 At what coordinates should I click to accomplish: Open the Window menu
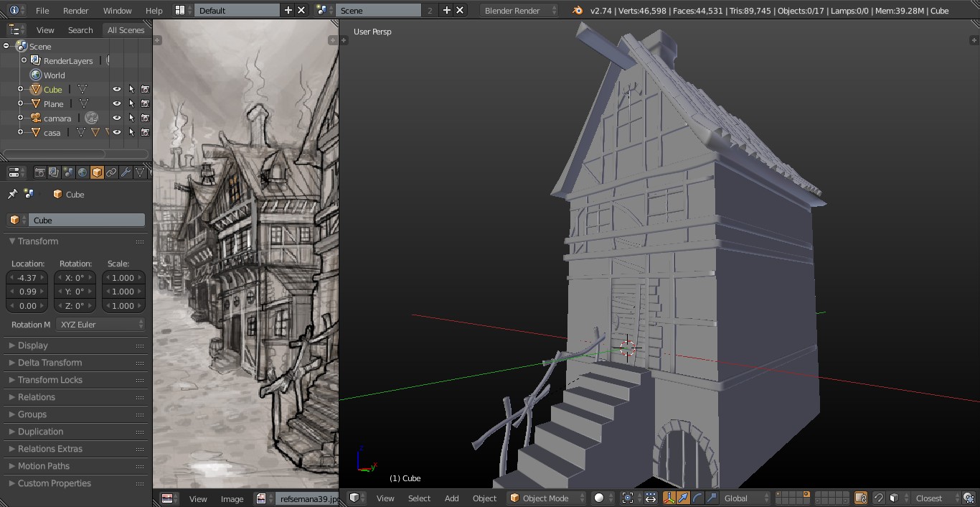tap(118, 10)
